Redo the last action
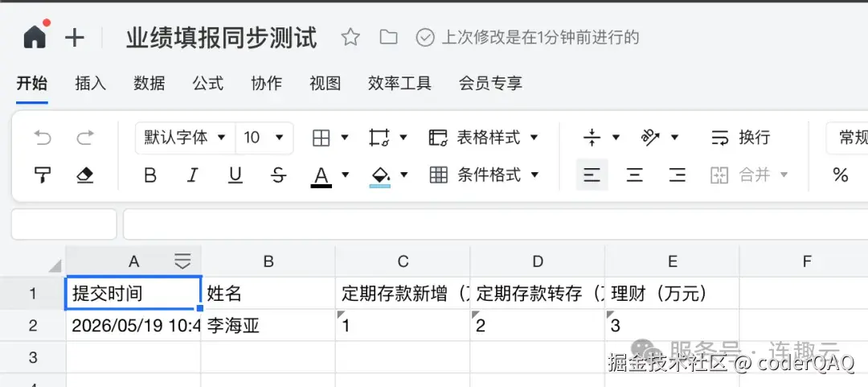 point(84,138)
